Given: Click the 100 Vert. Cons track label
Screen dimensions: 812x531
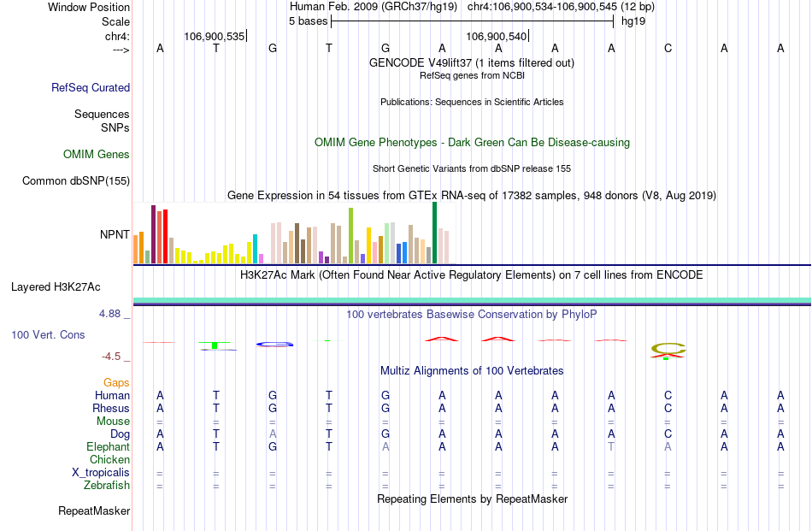Looking at the screenshot, I should point(48,334).
